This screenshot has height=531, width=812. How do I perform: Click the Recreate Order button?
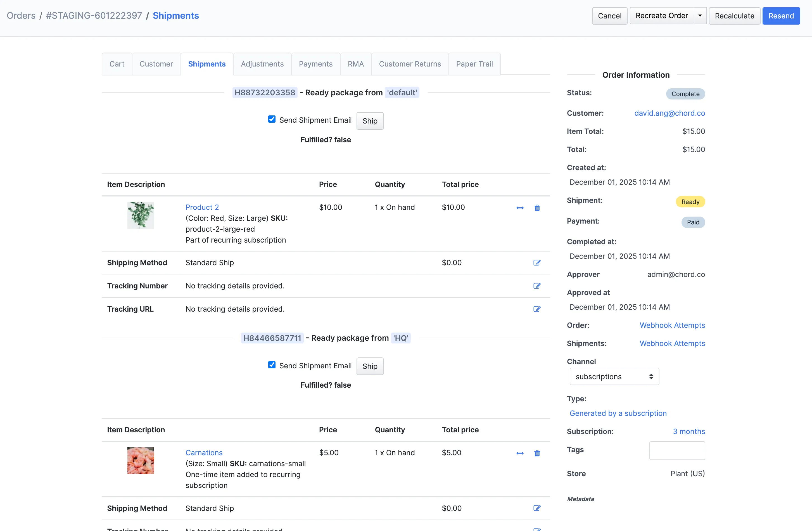coord(662,16)
